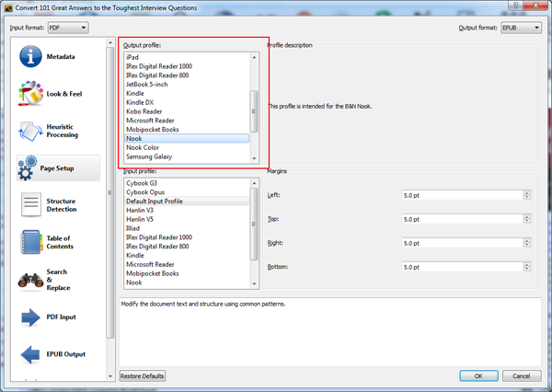Click the sidebar sections scrollbar thumb
Viewport: 552px width, 392px height.
pos(109,192)
